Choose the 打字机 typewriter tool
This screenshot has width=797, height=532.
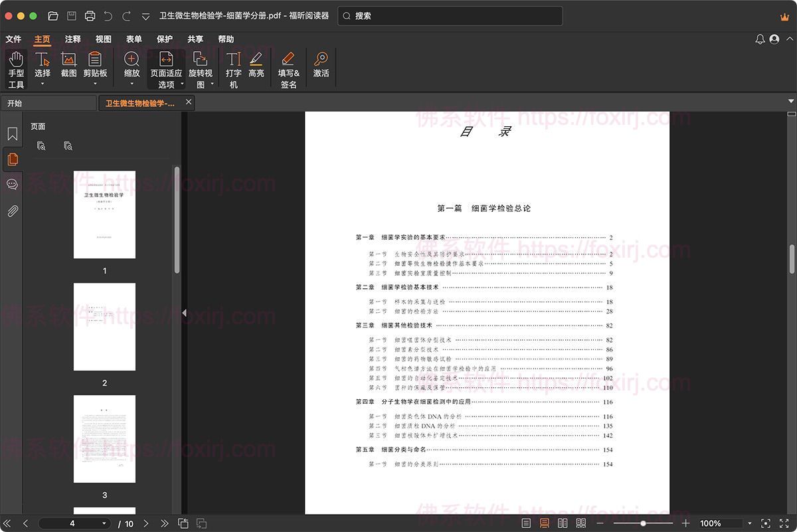pos(233,68)
